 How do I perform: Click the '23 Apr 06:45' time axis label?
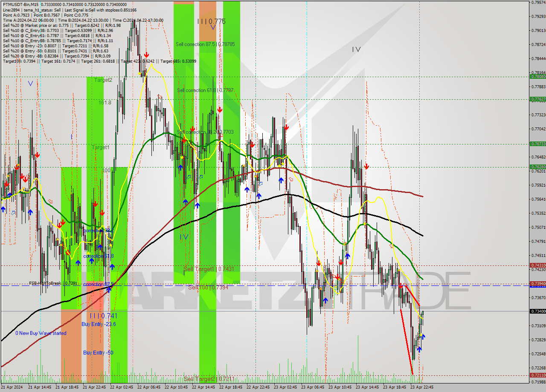click(313, 387)
